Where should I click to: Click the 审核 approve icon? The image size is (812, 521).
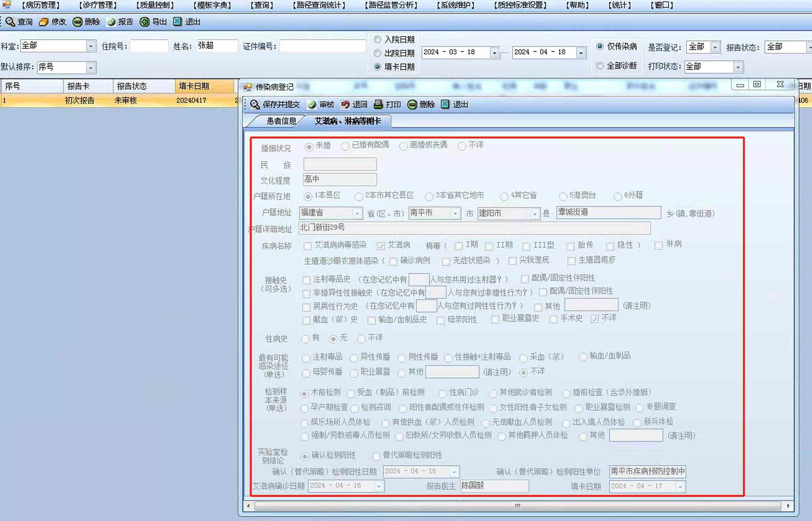tap(312, 105)
